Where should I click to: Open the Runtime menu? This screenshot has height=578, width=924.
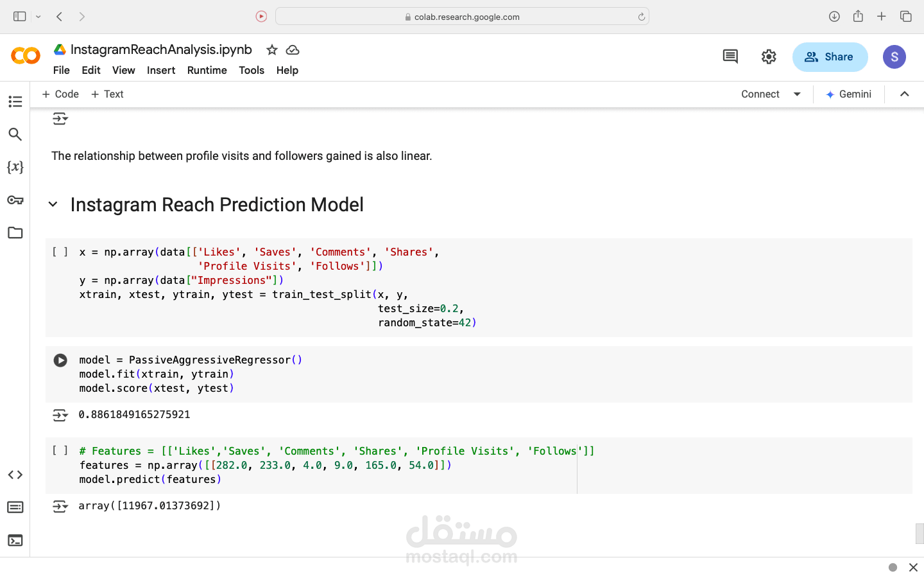pyautogui.click(x=207, y=70)
